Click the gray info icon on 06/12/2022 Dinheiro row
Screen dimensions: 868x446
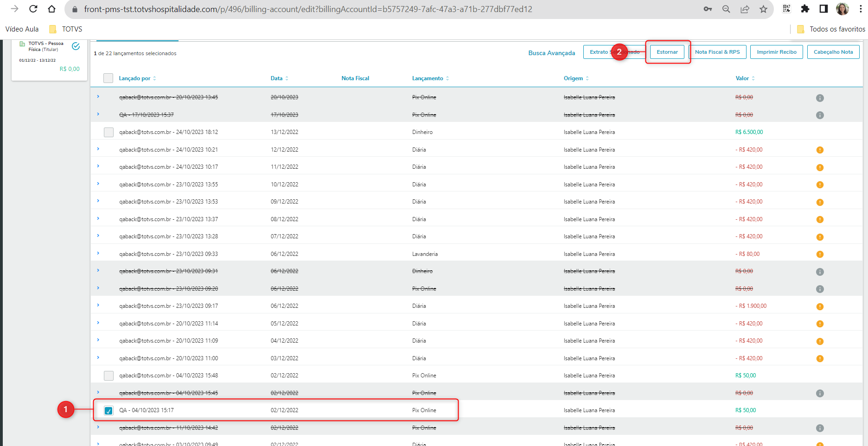820,272
